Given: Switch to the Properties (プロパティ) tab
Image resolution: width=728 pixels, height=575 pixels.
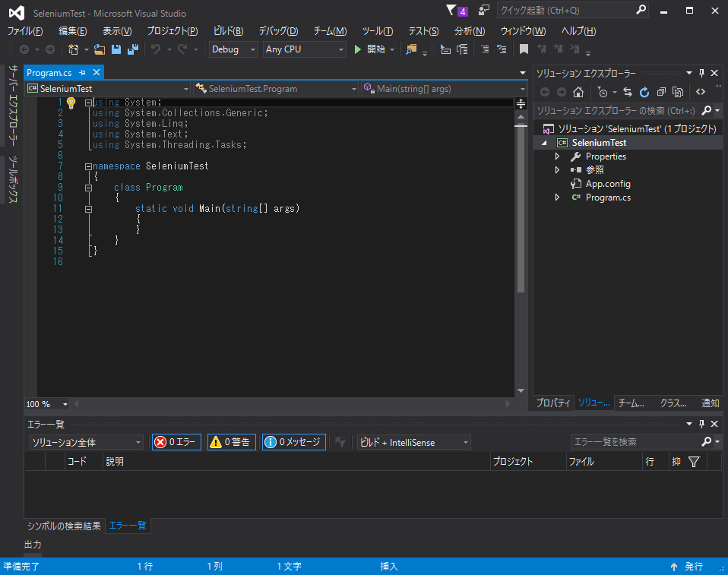Looking at the screenshot, I should click(553, 403).
